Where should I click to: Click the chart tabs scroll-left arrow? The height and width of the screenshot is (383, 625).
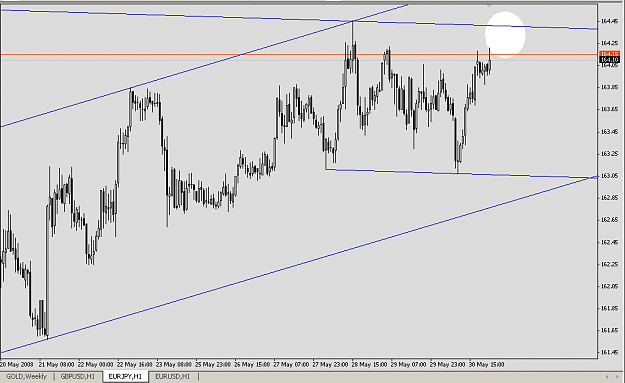(x=607, y=377)
